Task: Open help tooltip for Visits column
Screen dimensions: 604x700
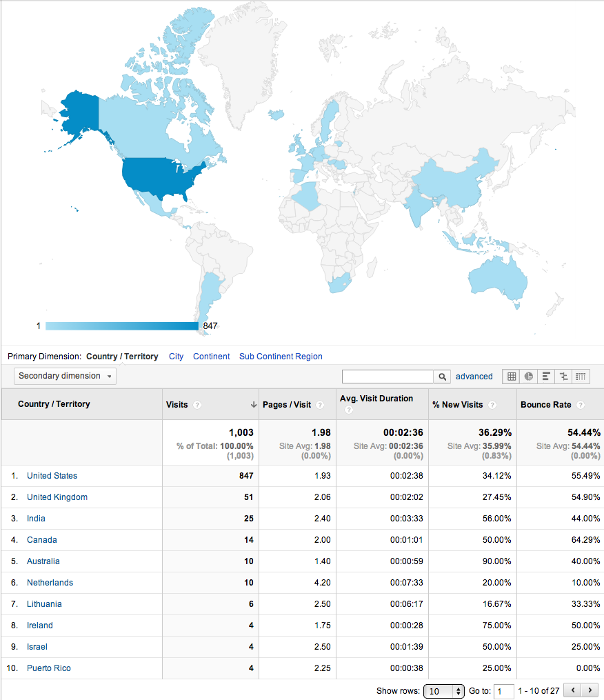Action: [197, 405]
